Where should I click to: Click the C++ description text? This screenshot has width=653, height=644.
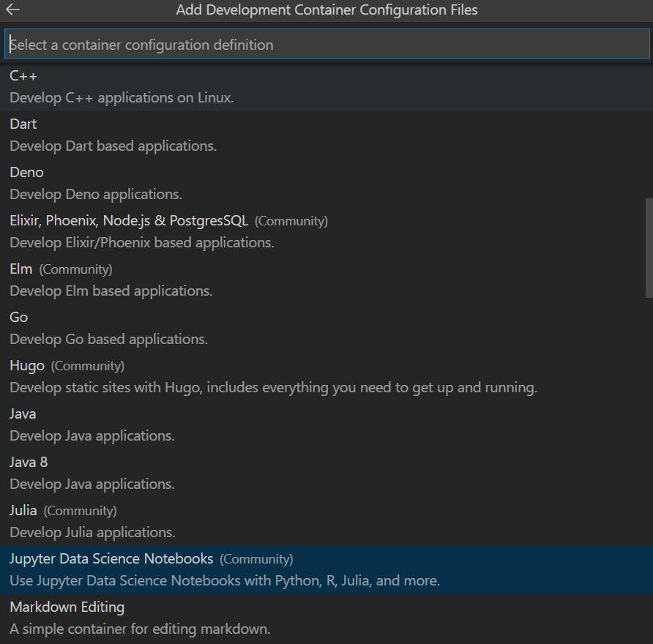pos(122,97)
